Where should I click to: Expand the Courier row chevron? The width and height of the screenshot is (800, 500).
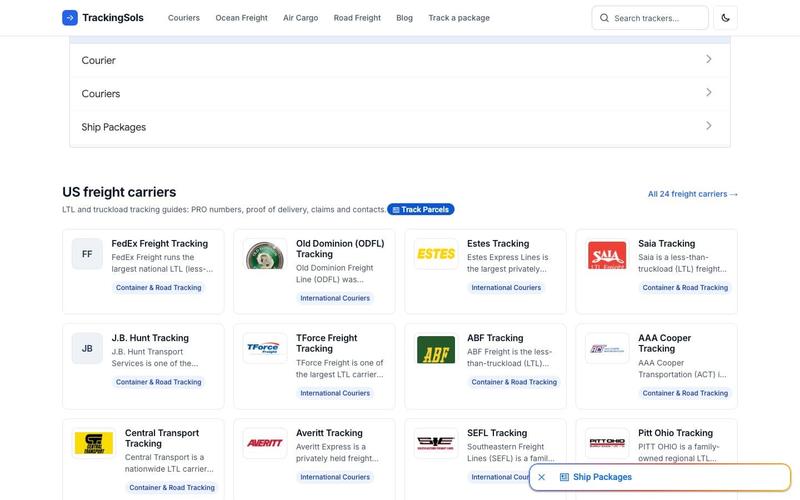[709, 59]
